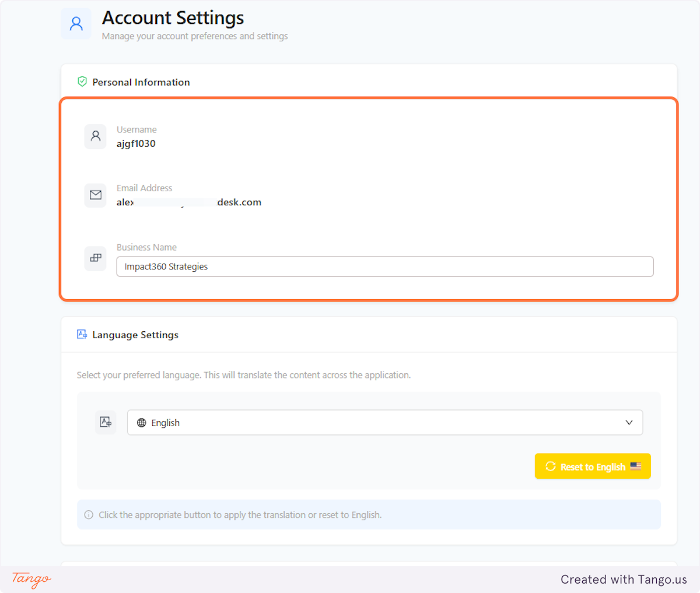Click inside the Impact360 Strategies business name field
The width and height of the screenshot is (700, 593).
pyautogui.click(x=385, y=266)
